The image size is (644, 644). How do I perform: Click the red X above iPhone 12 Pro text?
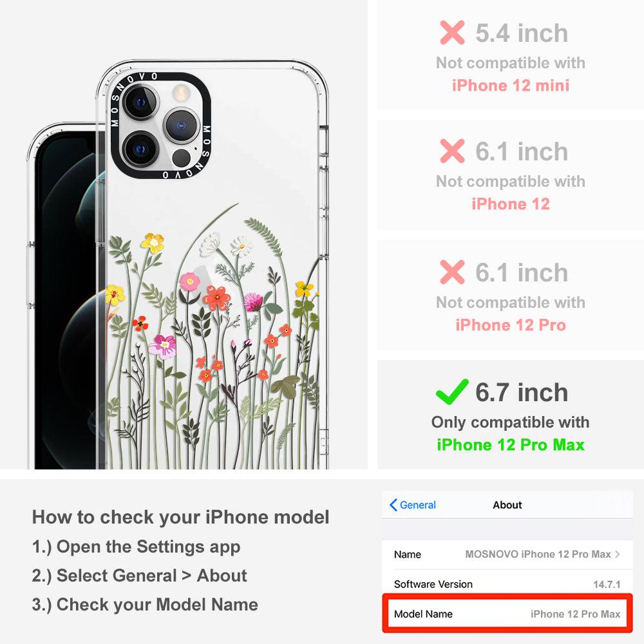(x=452, y=272)
